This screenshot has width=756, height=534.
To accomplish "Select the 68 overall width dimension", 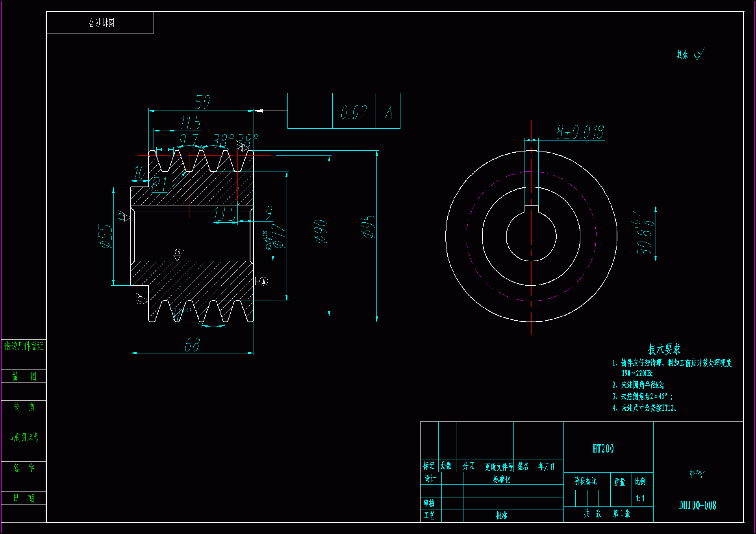I will click(192, 345).
